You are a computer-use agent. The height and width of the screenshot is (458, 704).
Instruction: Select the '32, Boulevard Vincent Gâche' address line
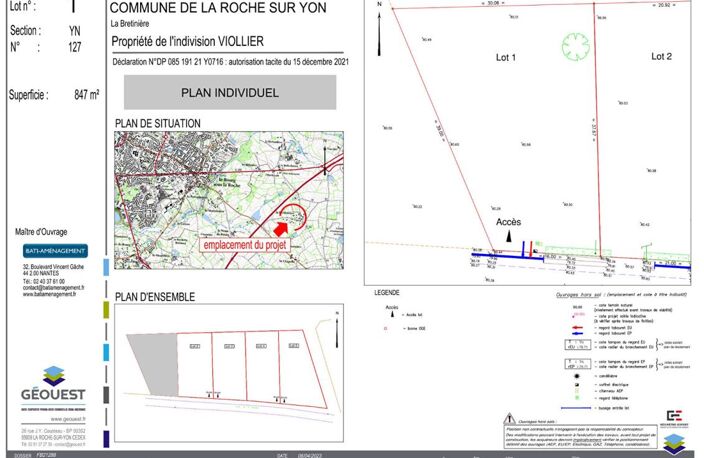[53, 267]
